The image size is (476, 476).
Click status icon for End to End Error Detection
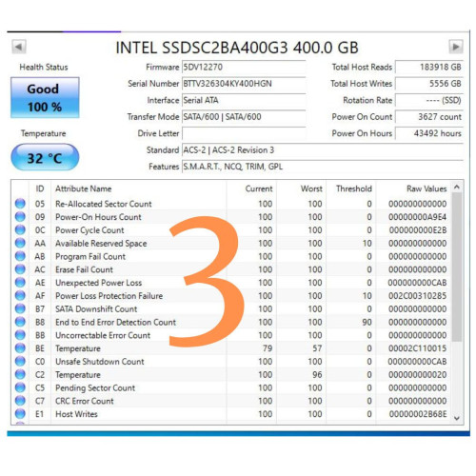(x=20, y=322)
